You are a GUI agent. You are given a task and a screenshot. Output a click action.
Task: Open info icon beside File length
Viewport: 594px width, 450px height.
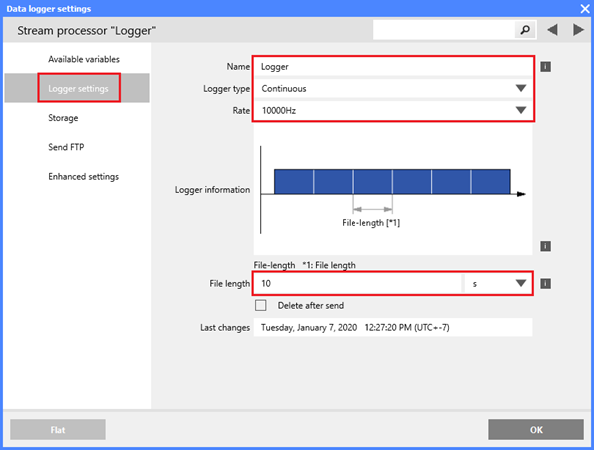click(546, 283)
